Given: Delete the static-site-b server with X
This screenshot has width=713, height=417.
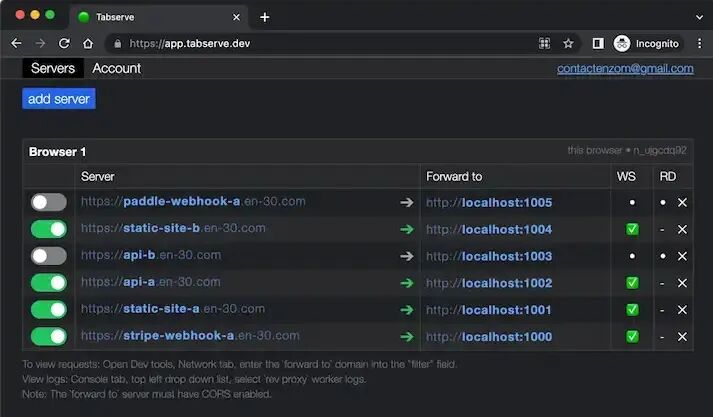Looking at the screenshot, I should (682, 229).
